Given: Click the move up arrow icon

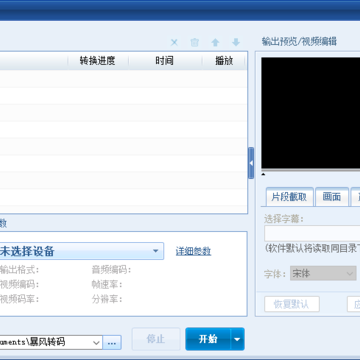Looking at the screenshot, I should [215, 42].
